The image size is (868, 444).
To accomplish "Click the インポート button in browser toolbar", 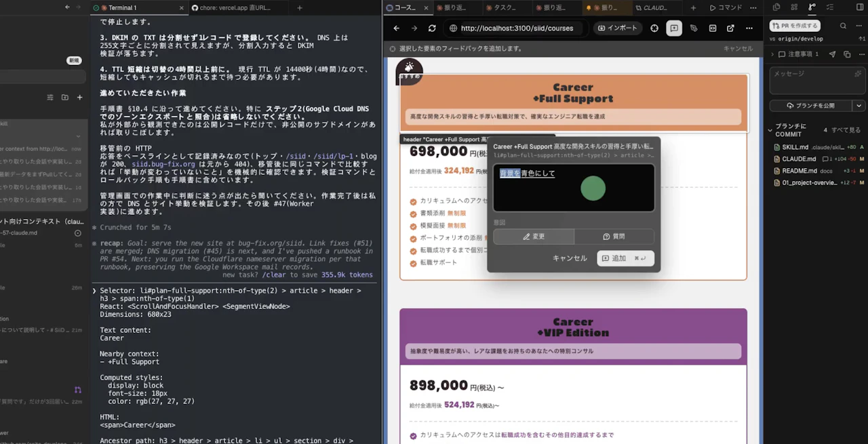I will coord(617,28).
